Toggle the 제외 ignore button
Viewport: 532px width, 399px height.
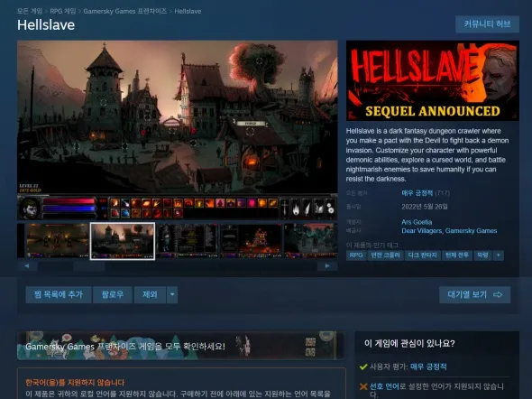pos(150,294)
